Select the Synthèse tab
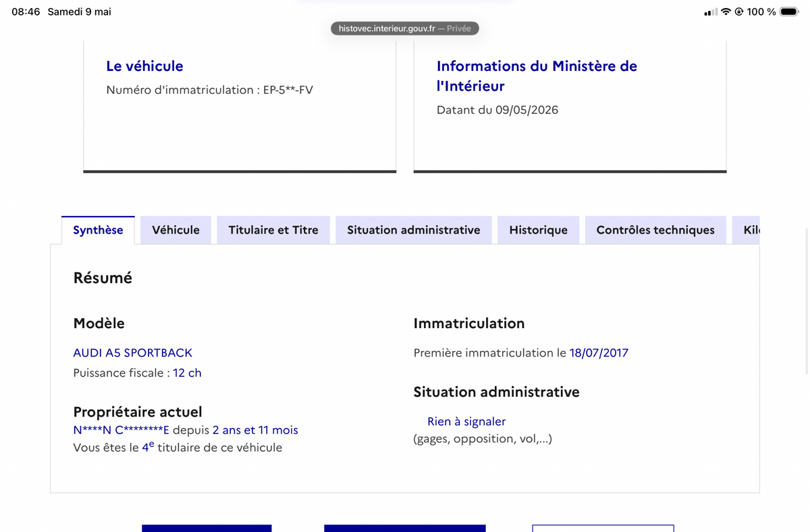This screenshot has width=810, height=532. [98, 230]
